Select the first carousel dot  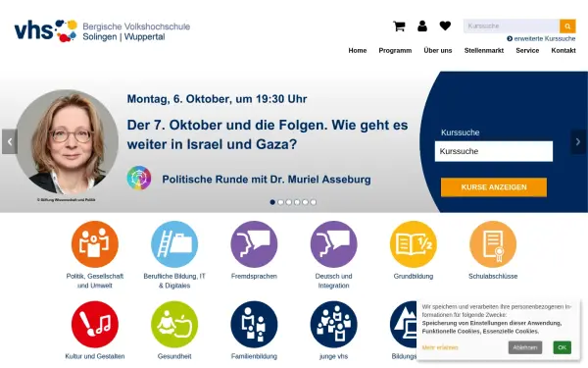(272, 202)
